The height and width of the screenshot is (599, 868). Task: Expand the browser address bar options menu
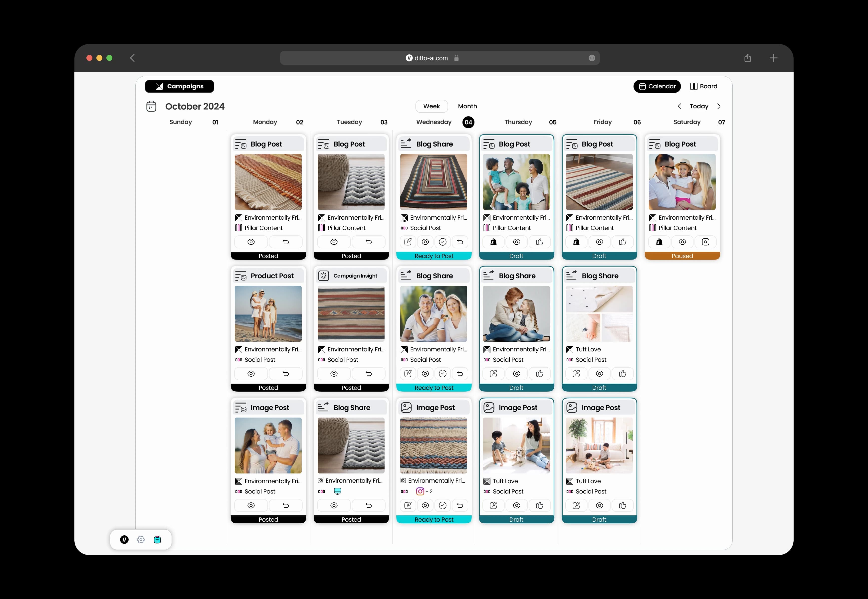tap(592, 58)
